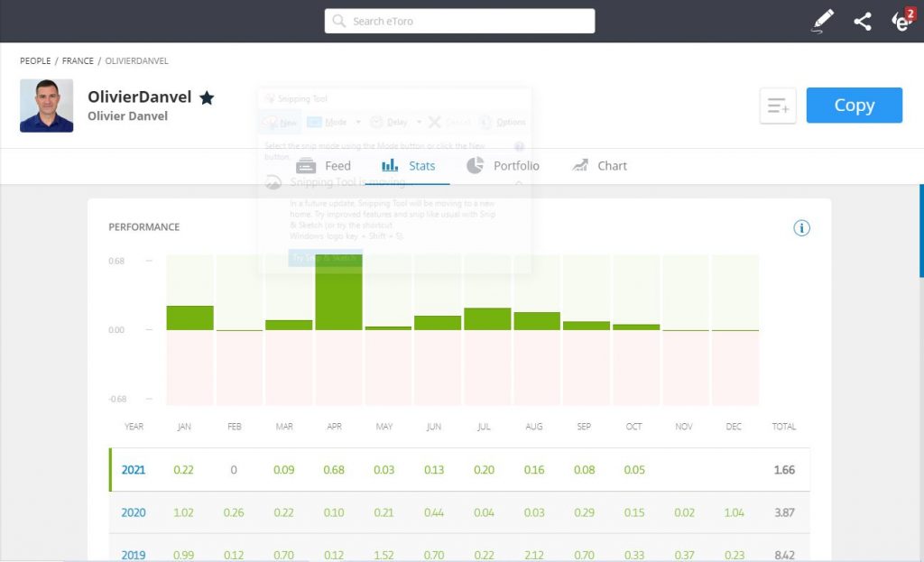Screen dimensions: 924x562
Task: Switch to the Feed tab
Action: tap(324, 166)
